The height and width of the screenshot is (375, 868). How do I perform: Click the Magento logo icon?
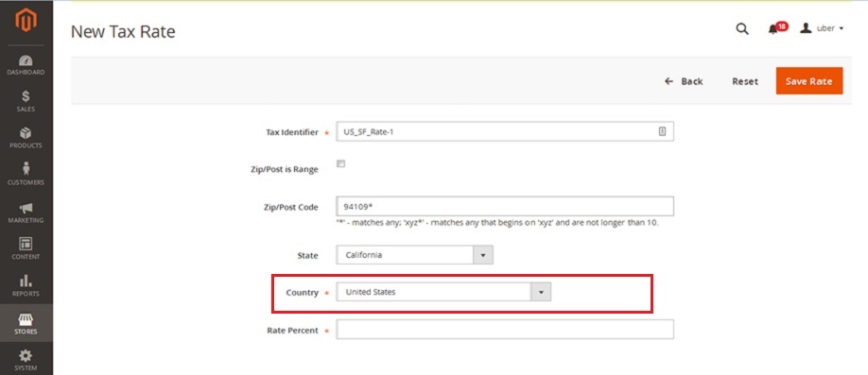pos(26,21)
